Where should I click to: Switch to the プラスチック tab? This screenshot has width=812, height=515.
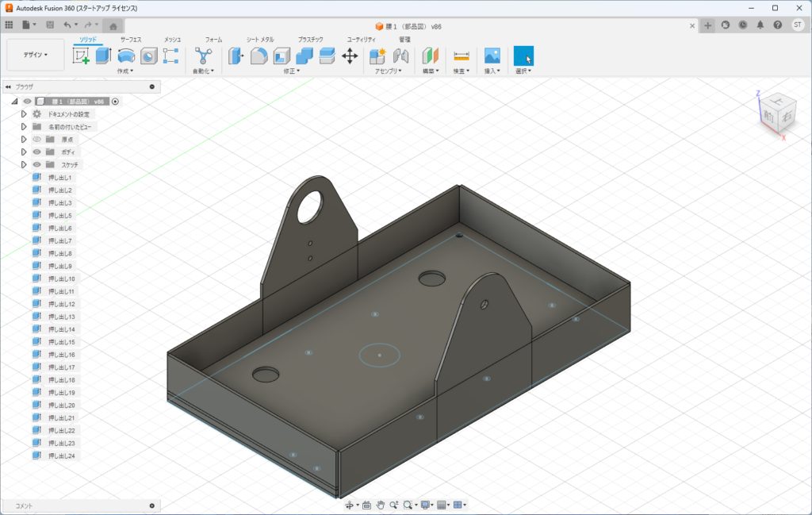310,40
